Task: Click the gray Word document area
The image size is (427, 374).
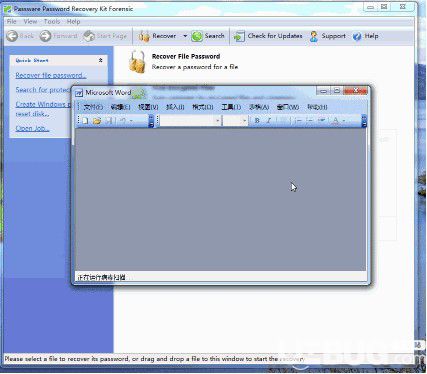Action: tap(220, 199)
